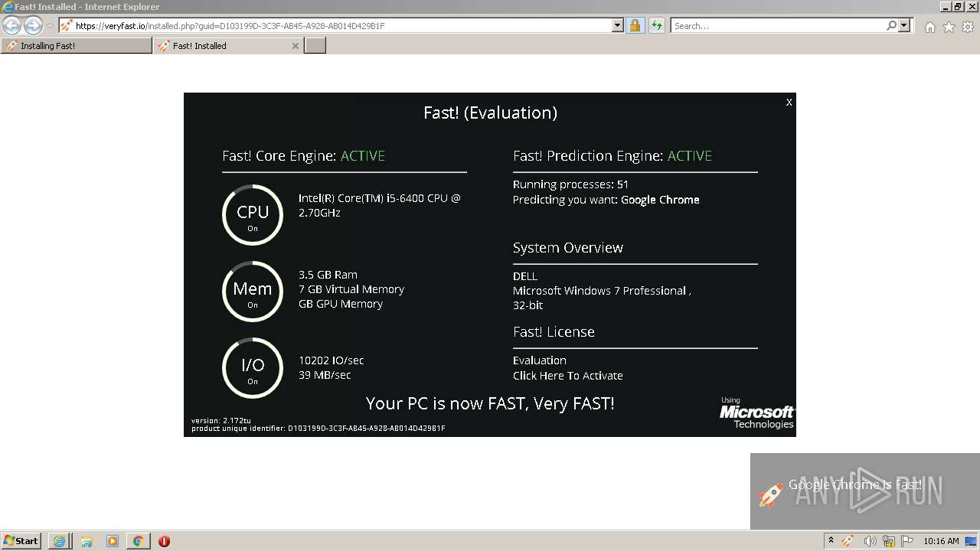Click version 2.172tu text
This screenshot has height=551, width=980.
coord(220,421)
